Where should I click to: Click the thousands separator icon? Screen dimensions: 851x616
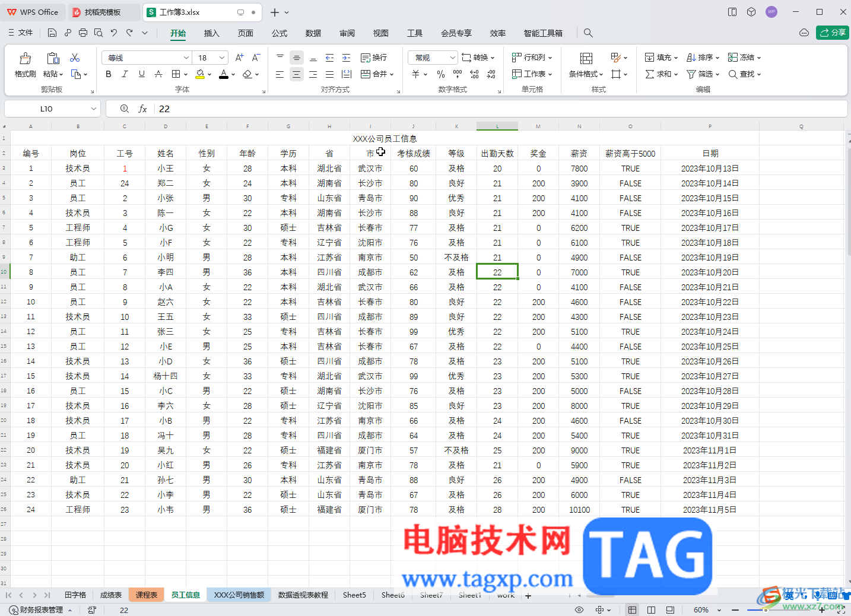coord(458,74)
